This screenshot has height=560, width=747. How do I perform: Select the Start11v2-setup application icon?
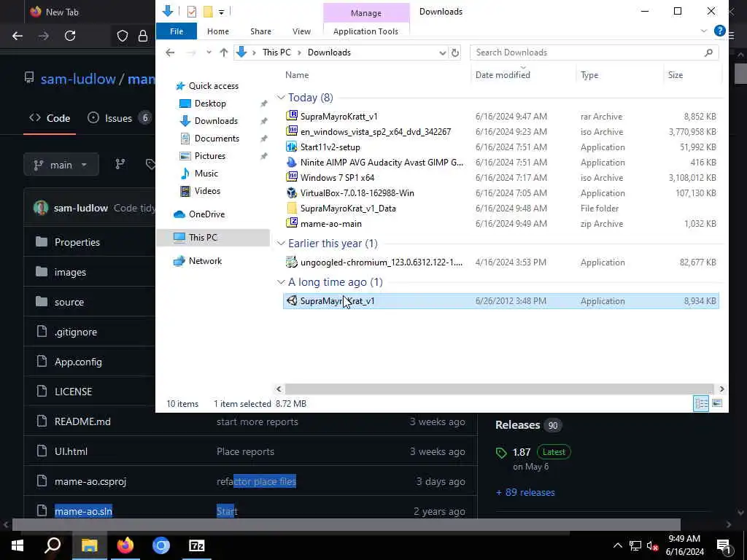[x=292, y=147]
